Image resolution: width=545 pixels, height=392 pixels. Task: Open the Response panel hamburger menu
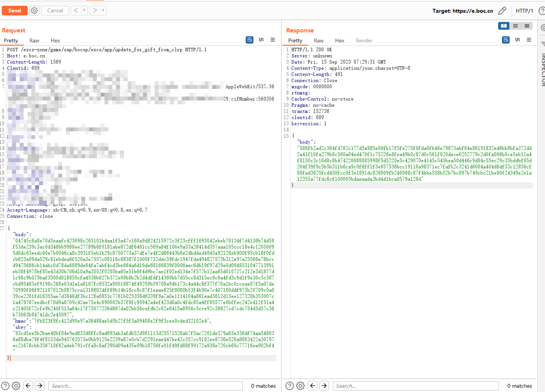[529, 40]
